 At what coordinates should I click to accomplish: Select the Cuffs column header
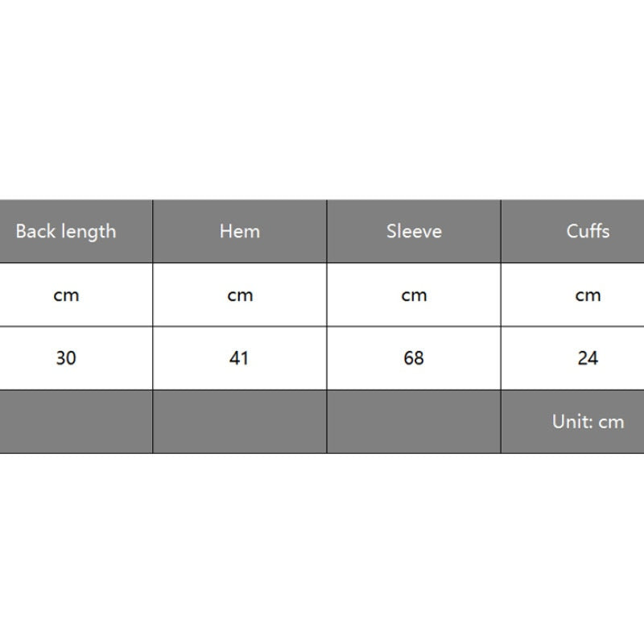pos(588,232)
